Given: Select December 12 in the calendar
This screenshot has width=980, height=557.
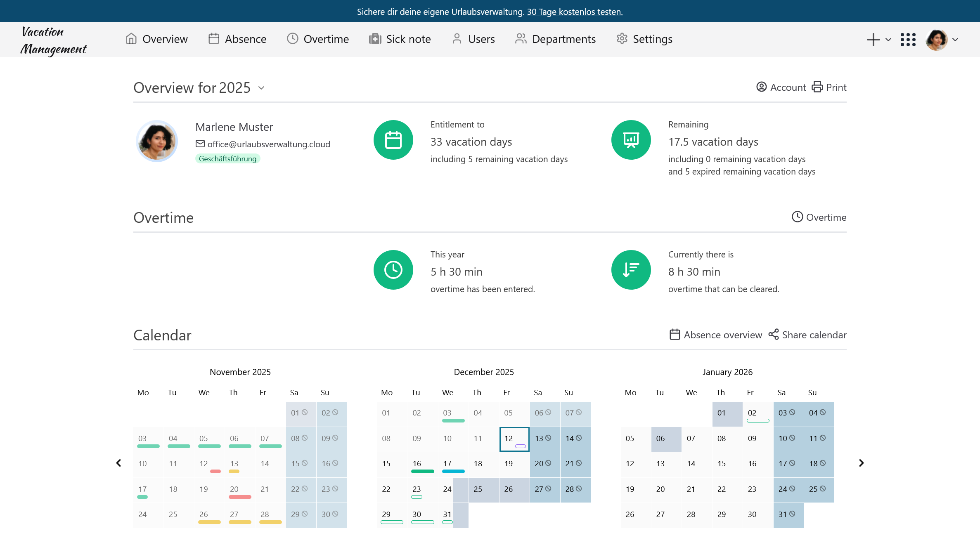Looking at the screenshot, I should pyautogui.click(x=514, y=439).
